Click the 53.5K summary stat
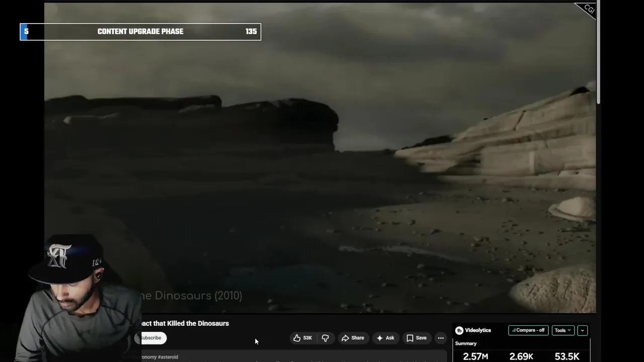The height and width of the screenshot is (362, 644). tap(567, 356)
